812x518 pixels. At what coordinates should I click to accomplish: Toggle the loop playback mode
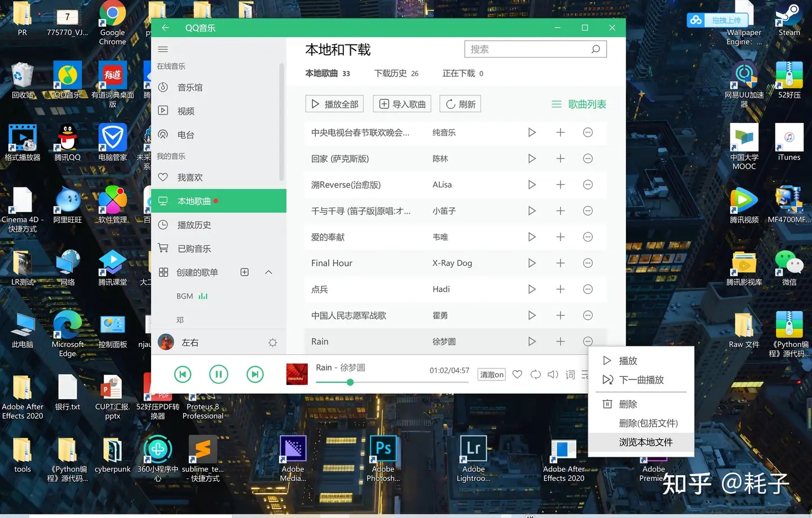[x=536, y=374]
